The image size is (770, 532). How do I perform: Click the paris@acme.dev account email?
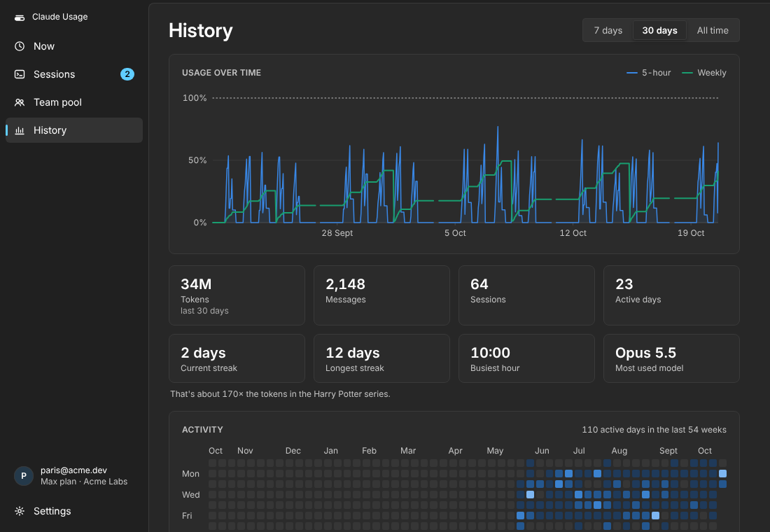pos(73,470)
